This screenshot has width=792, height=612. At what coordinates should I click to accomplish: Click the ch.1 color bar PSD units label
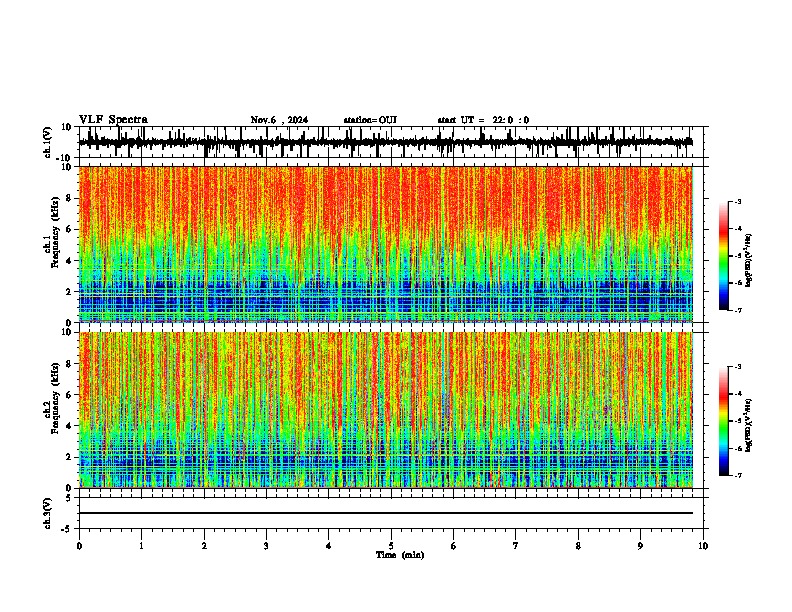tap(749, 260)
